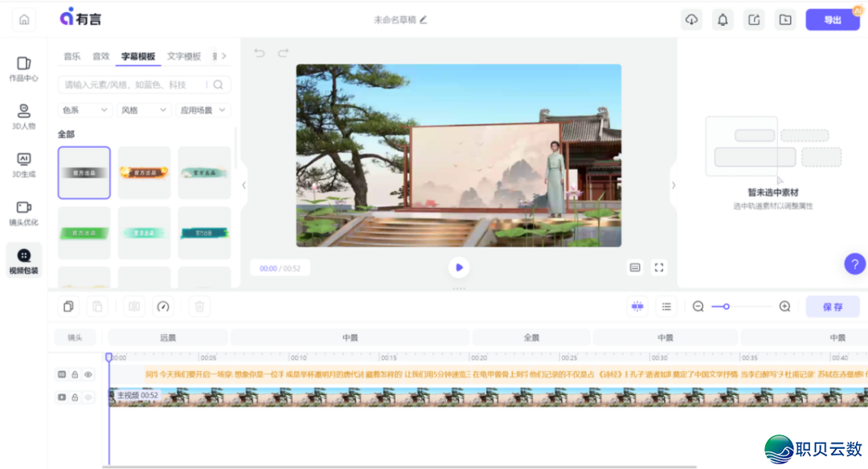Delete the selected clip with trash icon
The image size is (868, 469).
tap(199, 306)
